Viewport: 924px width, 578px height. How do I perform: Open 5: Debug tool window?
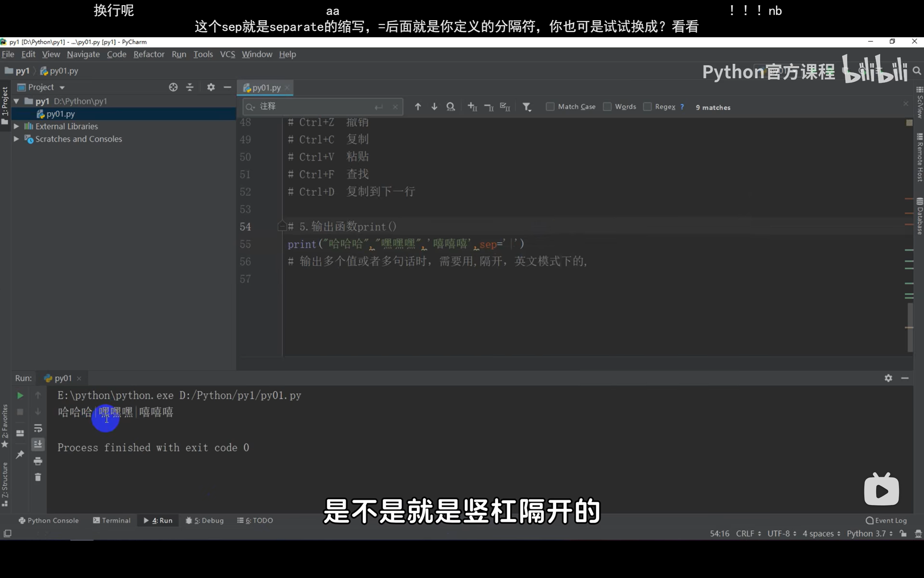[205, 520]
